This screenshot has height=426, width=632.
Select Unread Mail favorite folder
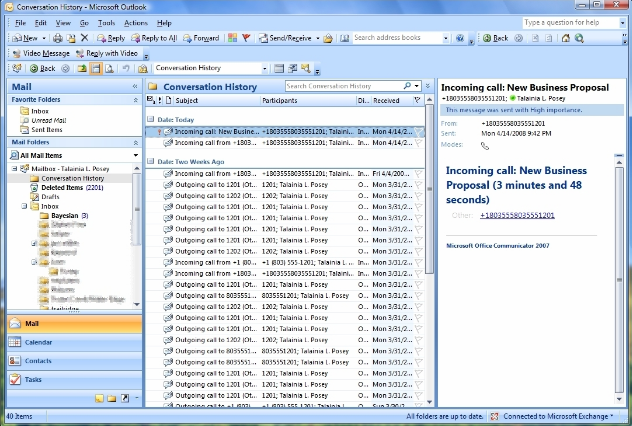49,120
